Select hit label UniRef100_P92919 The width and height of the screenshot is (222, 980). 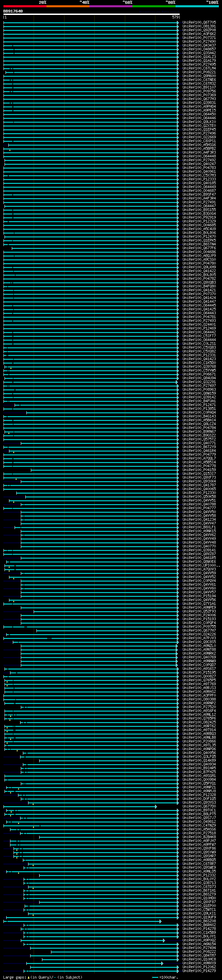pyautogui.click(x=199, y=218)
